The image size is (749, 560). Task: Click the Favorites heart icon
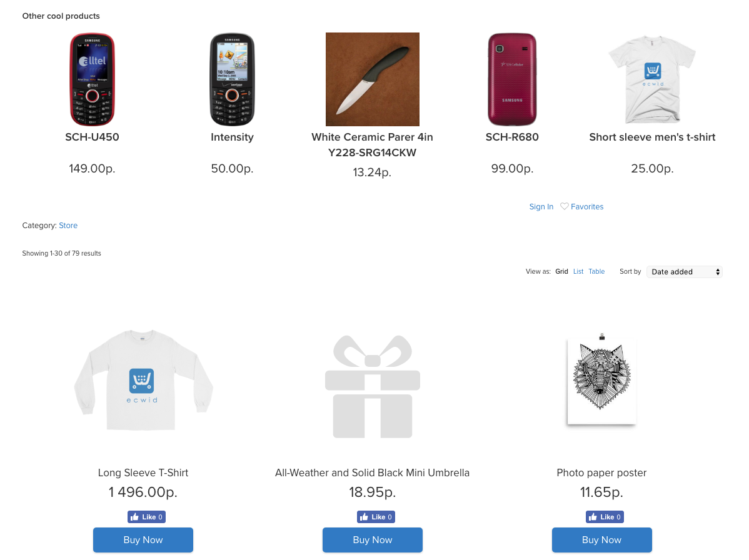click(x=564, y=206)
